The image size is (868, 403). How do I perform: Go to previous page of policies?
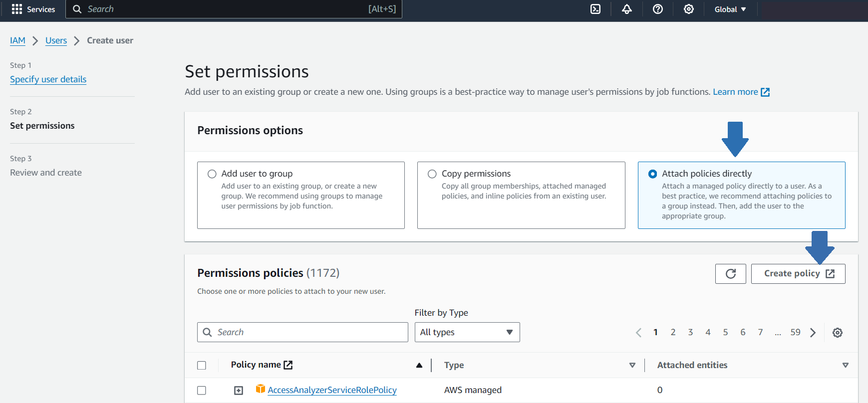(638, 333)
